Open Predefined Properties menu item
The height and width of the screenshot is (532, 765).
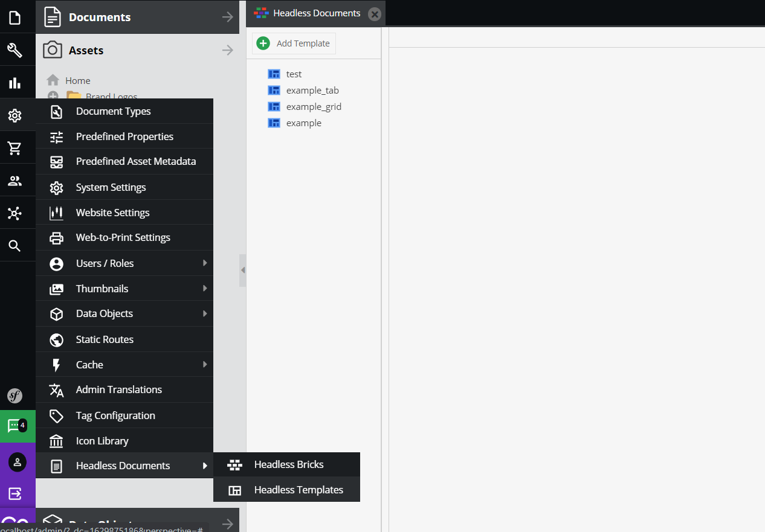pyautogui.click(x=124, y=136)
